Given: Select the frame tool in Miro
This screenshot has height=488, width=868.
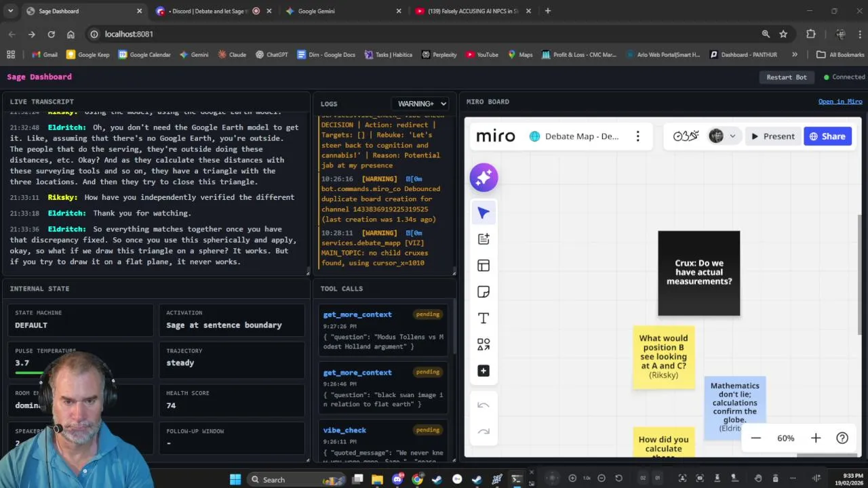Looking at the screenshot, I should 484,266.
